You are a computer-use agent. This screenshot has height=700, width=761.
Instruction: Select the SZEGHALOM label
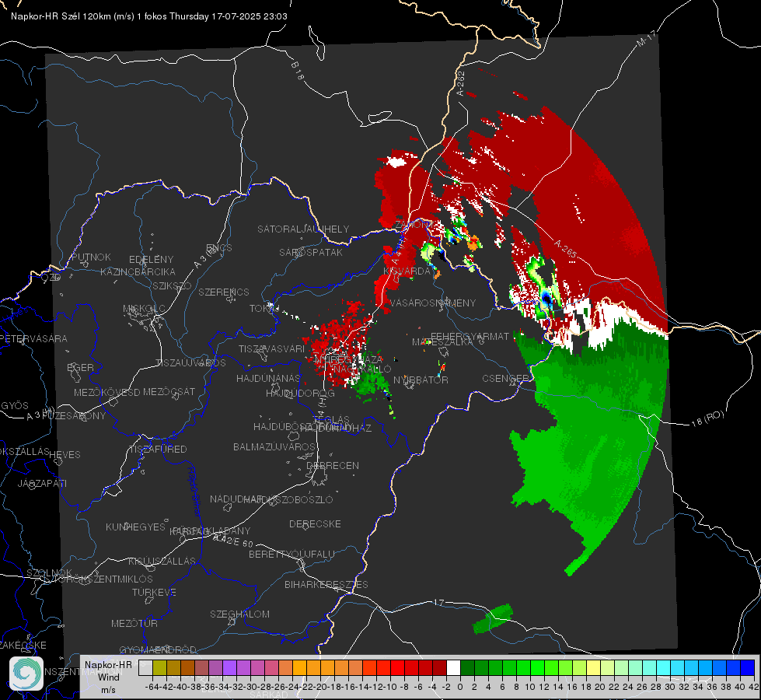click(239, 614)
